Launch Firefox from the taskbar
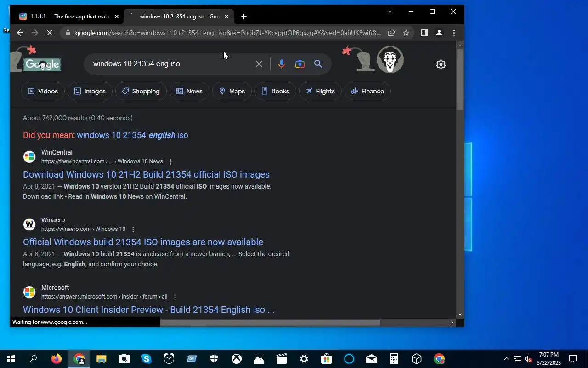 [57, 359]
